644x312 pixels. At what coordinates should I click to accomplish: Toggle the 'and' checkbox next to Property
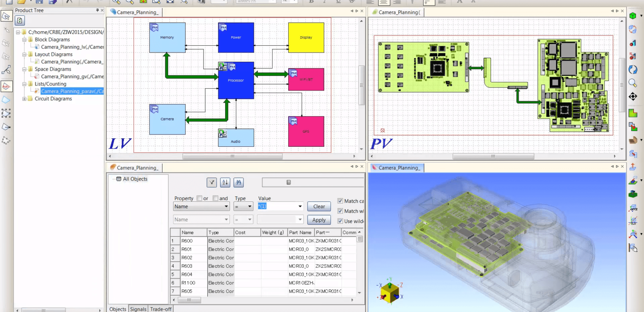tap(215, 198)
